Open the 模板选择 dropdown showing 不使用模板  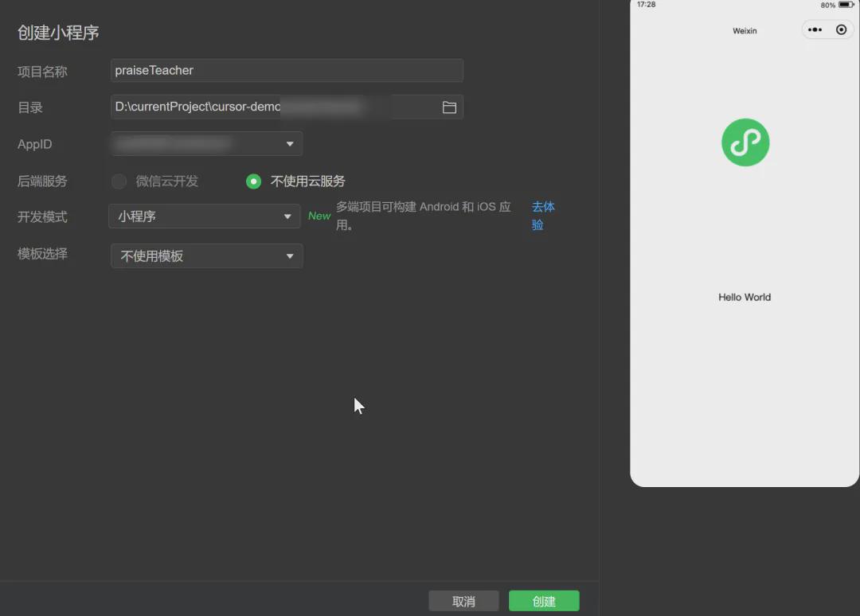tap(206, 255)
